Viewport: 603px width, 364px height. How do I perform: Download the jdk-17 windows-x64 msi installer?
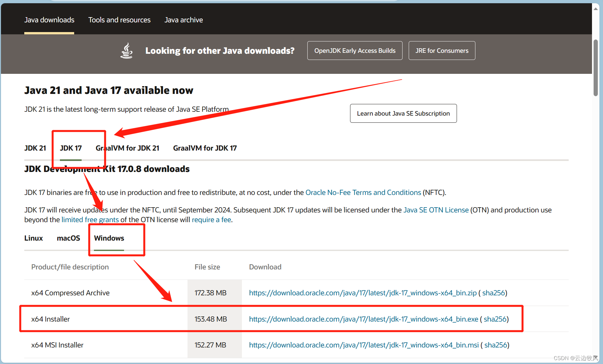click(364, 345)
